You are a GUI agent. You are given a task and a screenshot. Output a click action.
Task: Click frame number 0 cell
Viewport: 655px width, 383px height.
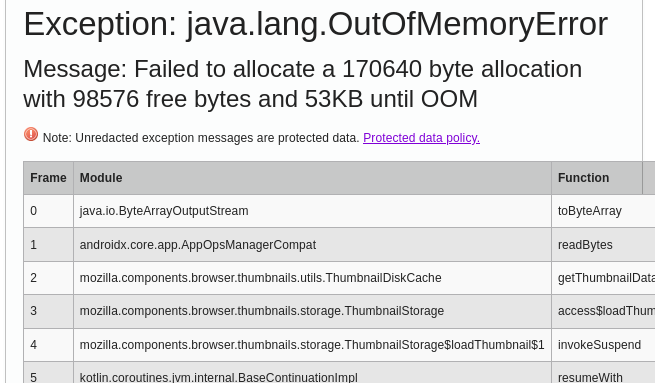[48, 211]
